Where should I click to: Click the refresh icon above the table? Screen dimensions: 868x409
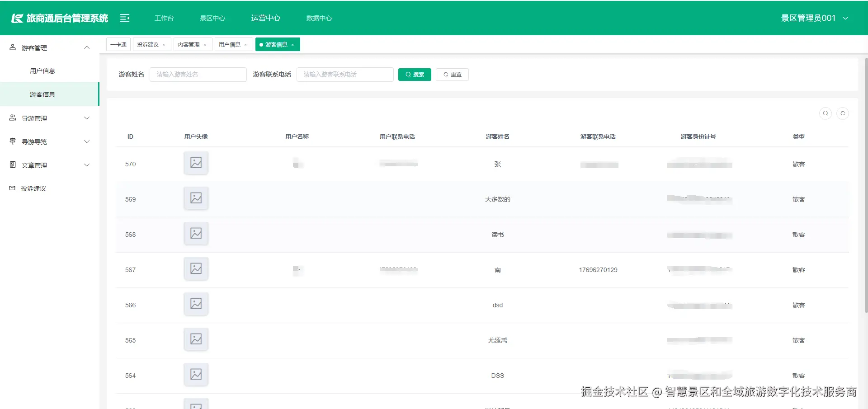point(843,113)
